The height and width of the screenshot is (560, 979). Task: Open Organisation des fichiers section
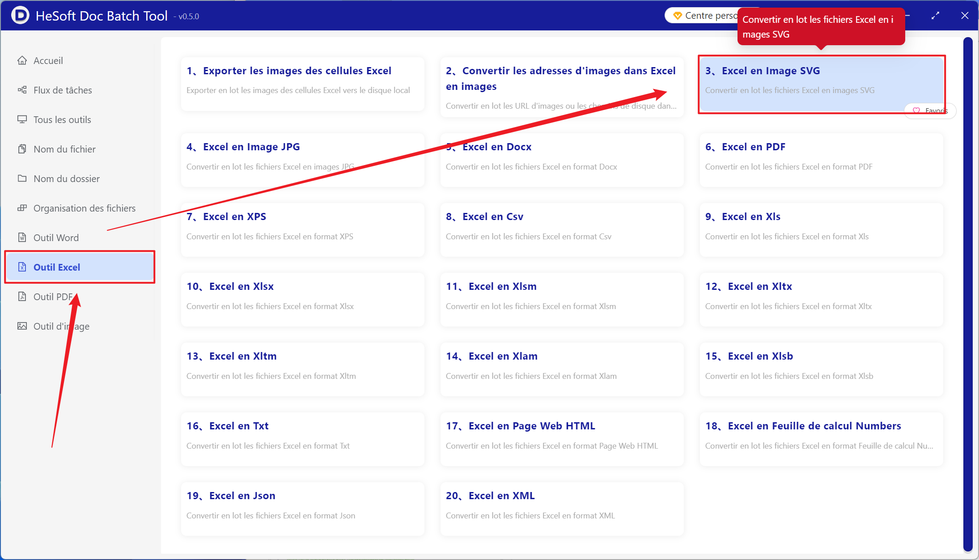click(80, 208)
